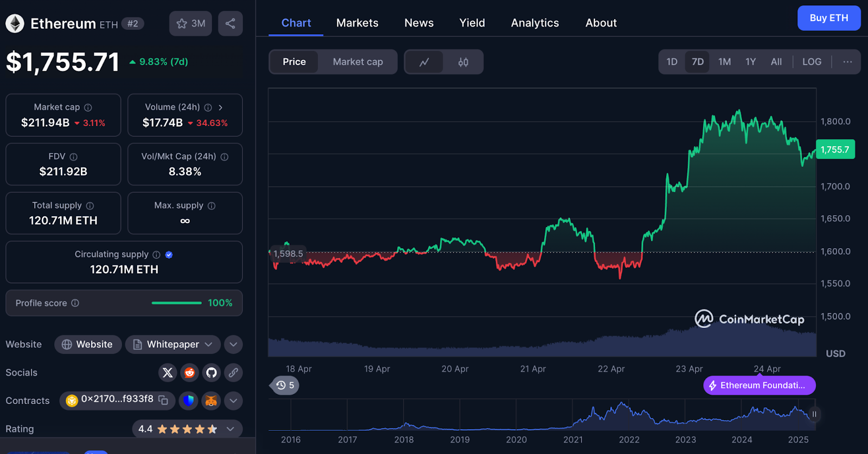Copy the contract address icon
868x454 pixels.
click(163, 400)
